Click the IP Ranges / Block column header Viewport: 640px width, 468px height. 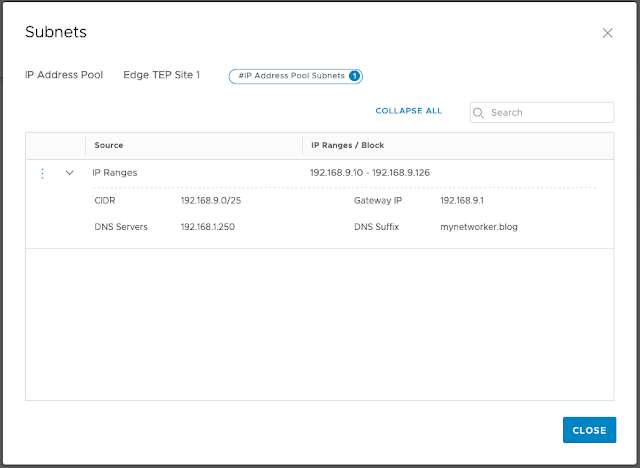[x=347, y=145]
